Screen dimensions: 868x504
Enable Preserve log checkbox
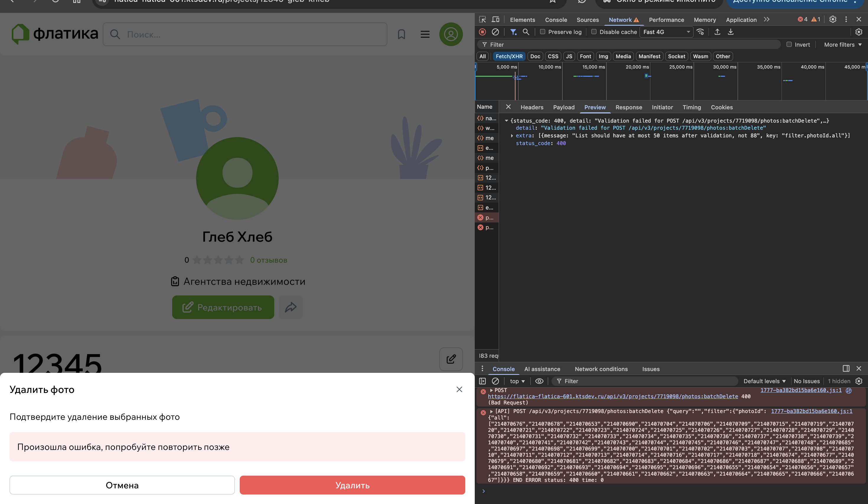(543, 32)
